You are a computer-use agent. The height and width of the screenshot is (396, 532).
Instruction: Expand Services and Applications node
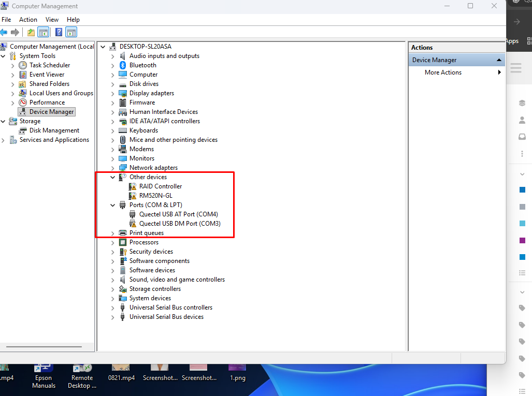point(4,140)
